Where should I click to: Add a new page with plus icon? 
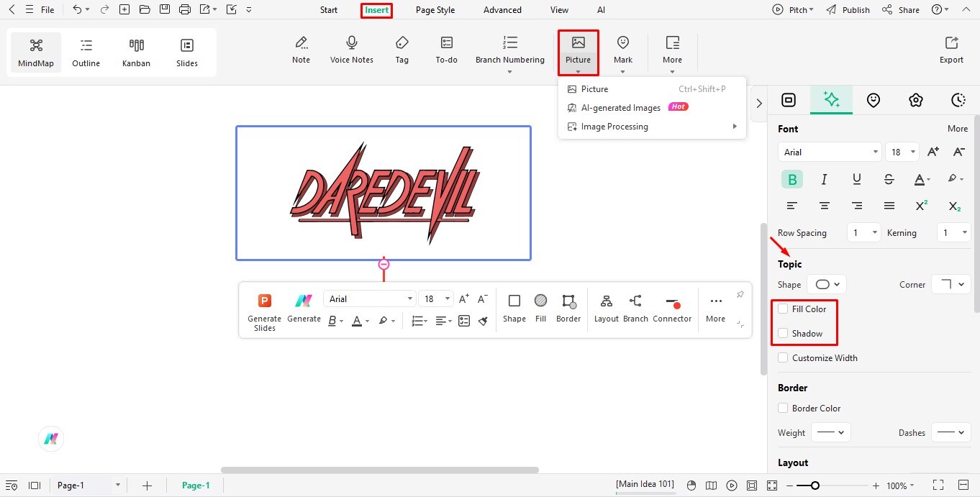(147, 485)
